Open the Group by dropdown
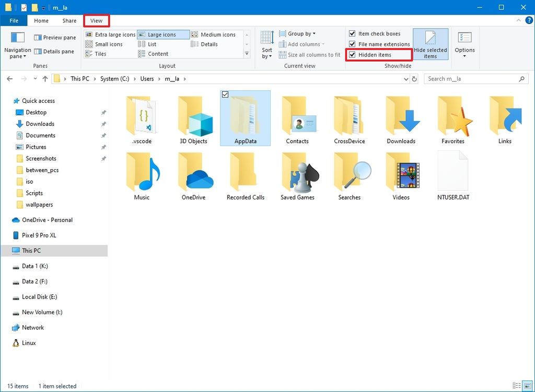 pyautogui.click(x=297, y=33)
